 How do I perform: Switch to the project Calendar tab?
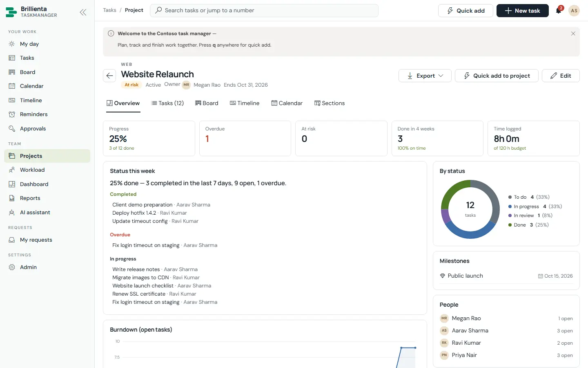[x=287, y=103]
